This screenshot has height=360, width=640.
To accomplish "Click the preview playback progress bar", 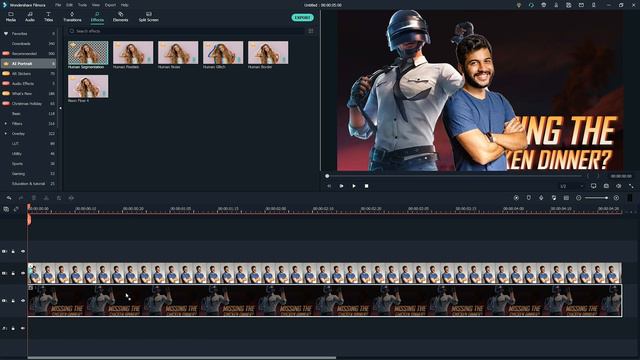I will (x=454, y=176).
